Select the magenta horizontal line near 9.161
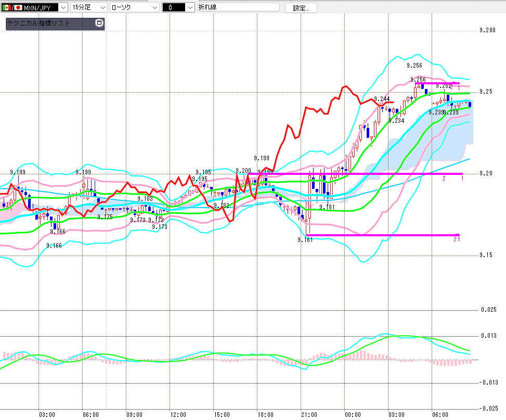 [x=382, y=235]
